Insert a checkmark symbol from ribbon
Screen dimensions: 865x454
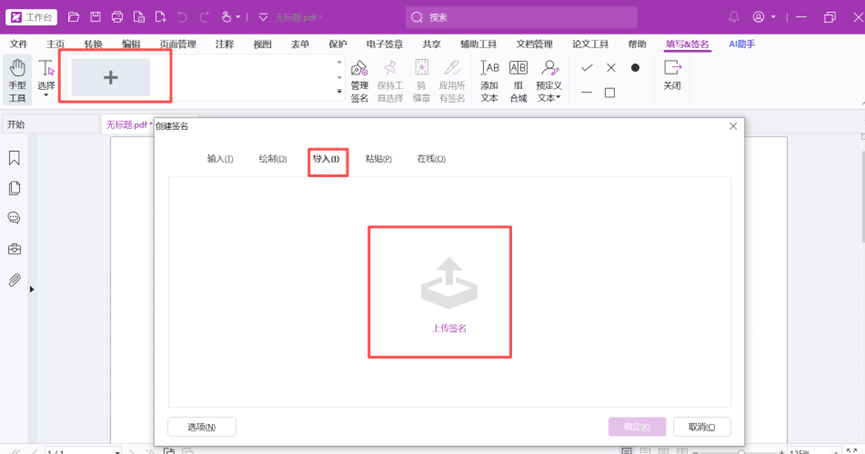tap(587, 68)
